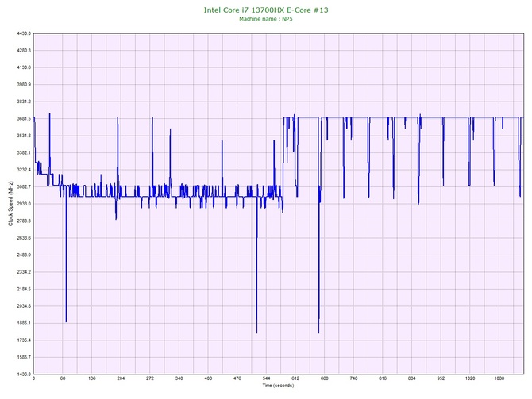Click the 1585.7 y-axis value

[24, 357]
